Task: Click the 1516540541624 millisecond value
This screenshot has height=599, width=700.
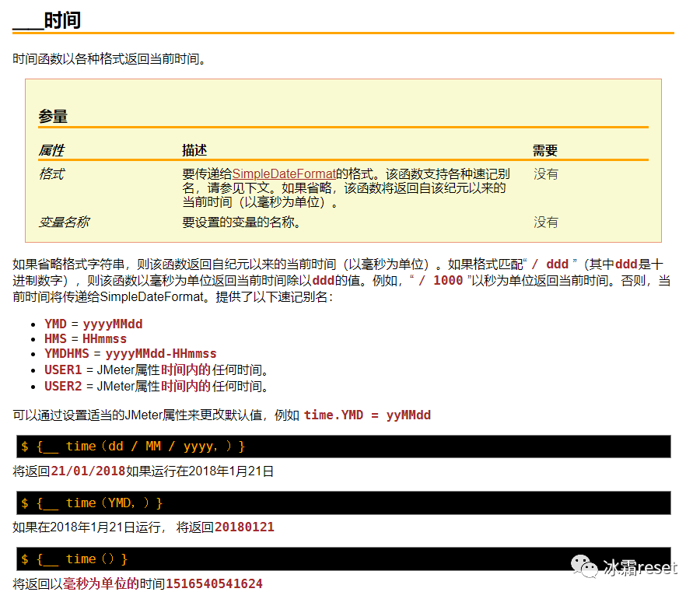Action: pyautogui.click(x=214, y=583)
